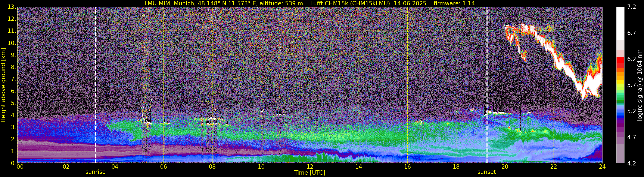Image resolution: width=644 pixels, height=177 pixels.
Task: Click the height axis tick label '10.'
Action: 12,43
